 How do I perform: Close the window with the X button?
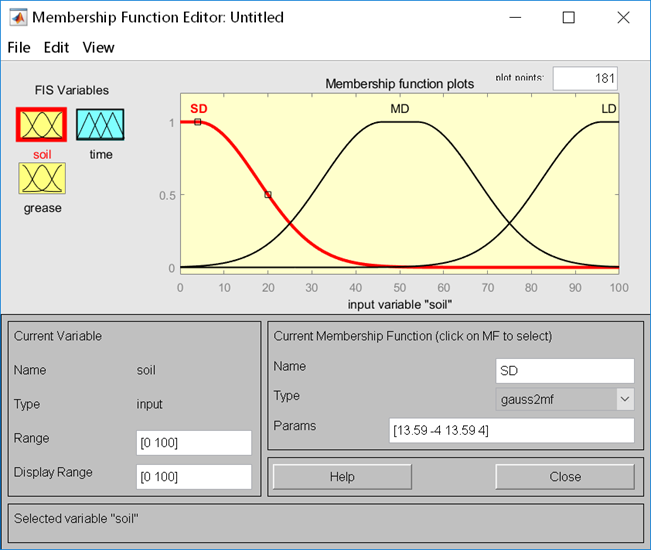point(623,17)
